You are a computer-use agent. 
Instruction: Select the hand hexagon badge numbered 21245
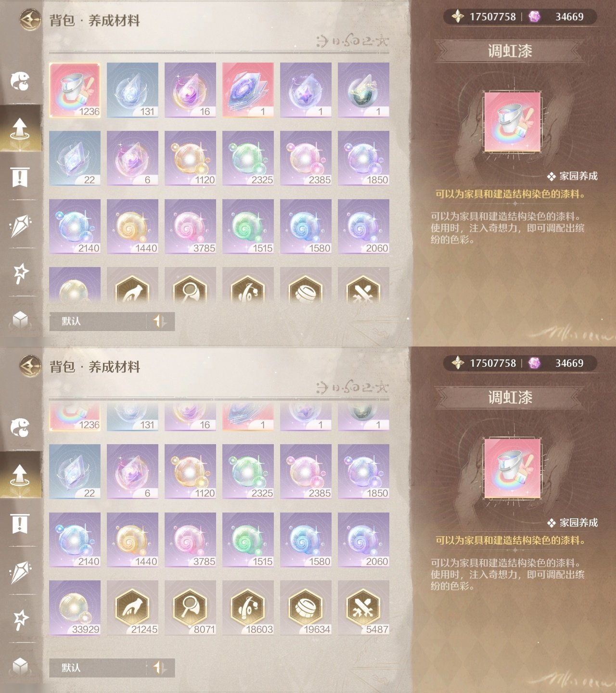coord(132,608)
